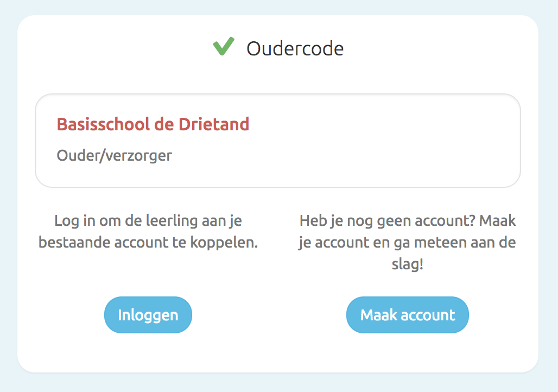
Task: Click the light blue page background
Action: 548,217
